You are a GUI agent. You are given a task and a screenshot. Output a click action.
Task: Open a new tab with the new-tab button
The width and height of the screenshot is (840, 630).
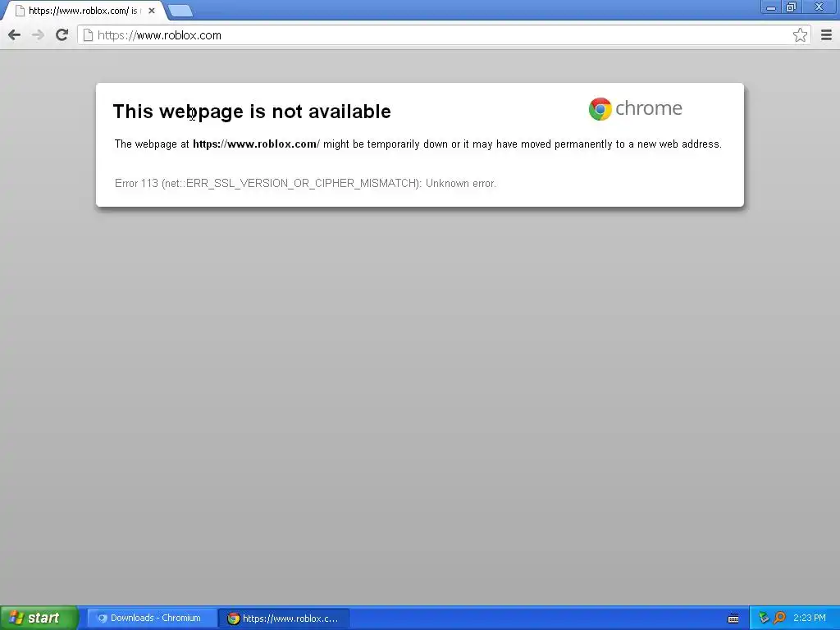(x=180, y=11)
